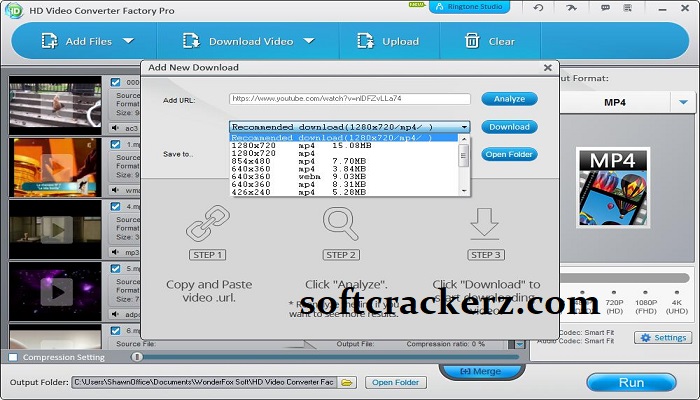Click the dark third video thumbnail

55,229
